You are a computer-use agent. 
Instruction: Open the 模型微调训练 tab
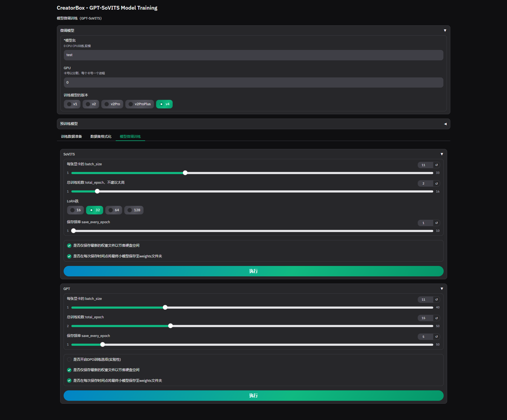point(130,136)
